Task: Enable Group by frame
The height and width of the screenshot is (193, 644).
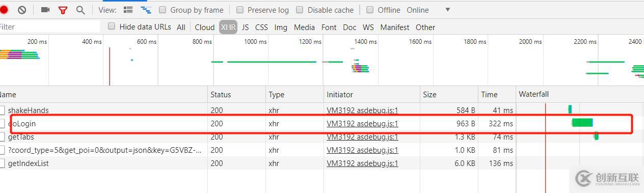Action: point(163,10)
